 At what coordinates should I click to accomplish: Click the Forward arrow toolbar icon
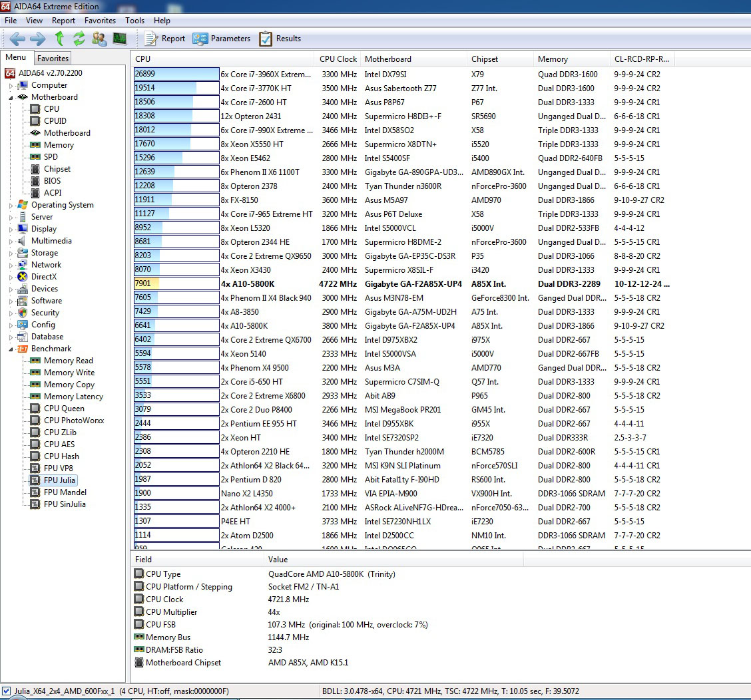[38, 39]
